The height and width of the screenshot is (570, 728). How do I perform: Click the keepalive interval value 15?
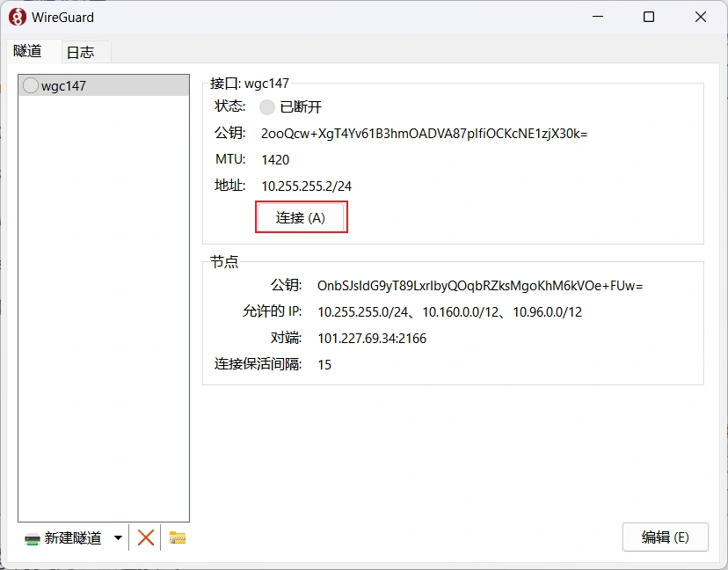pyautogui.click(x=324, y=365)
